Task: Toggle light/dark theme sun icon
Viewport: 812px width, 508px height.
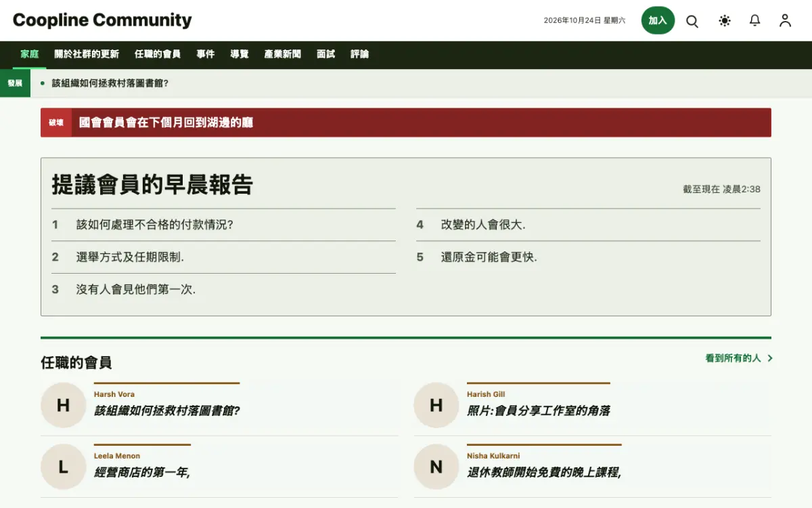Action: pos(725,21)
